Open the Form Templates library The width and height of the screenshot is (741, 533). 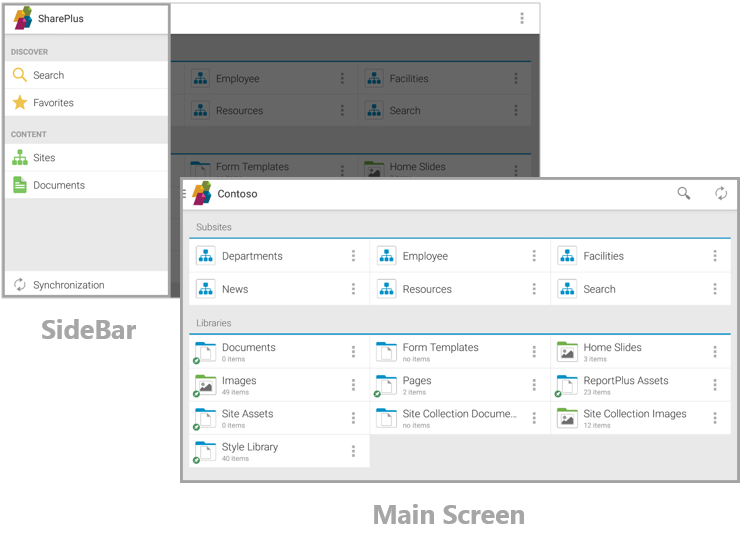coord(440,348)
